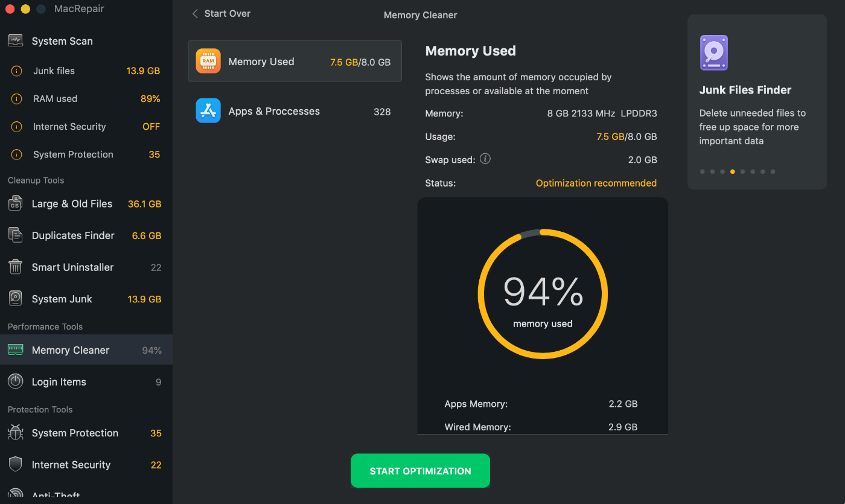Click the Duplicates Finder documents icon
845x504 pixels.
pyautogui.click(x=15, y=235)
